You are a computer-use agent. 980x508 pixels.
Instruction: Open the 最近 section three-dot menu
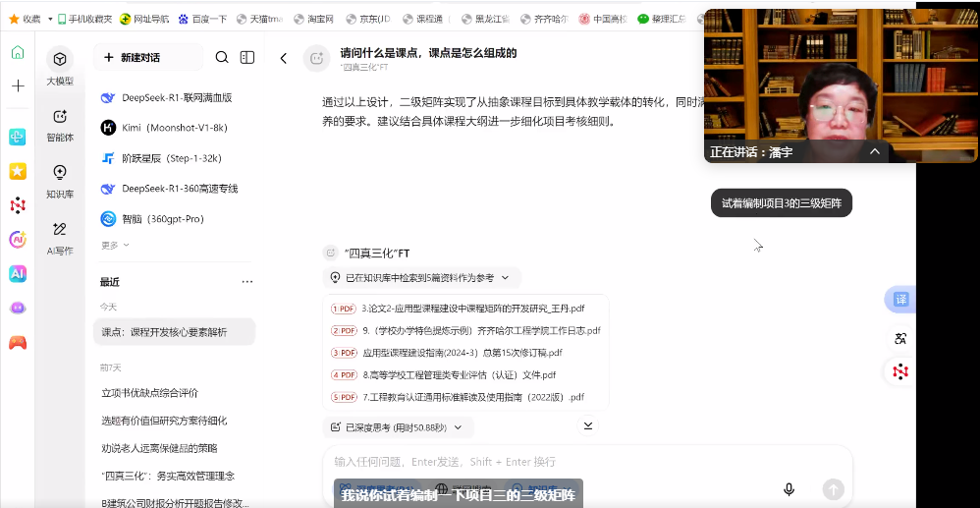point(247,282)
